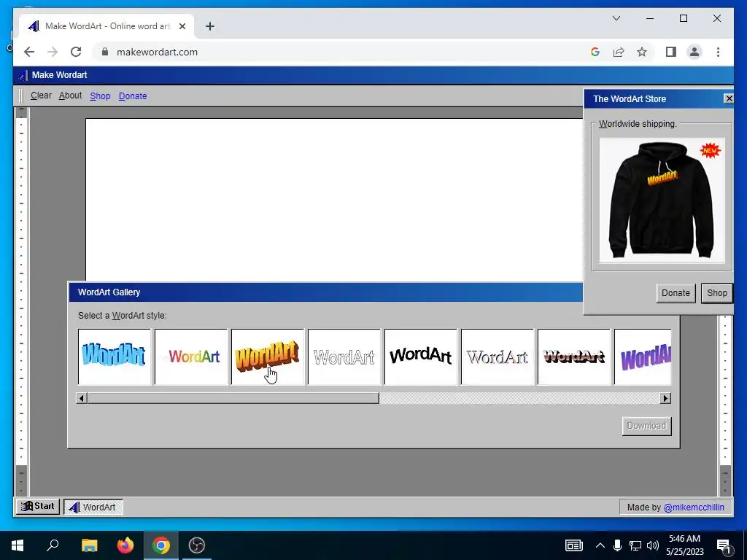Click the gallery scrollbar right arrow
The height and width of the screenshot is (560, 747).
(x=665, y=398)
